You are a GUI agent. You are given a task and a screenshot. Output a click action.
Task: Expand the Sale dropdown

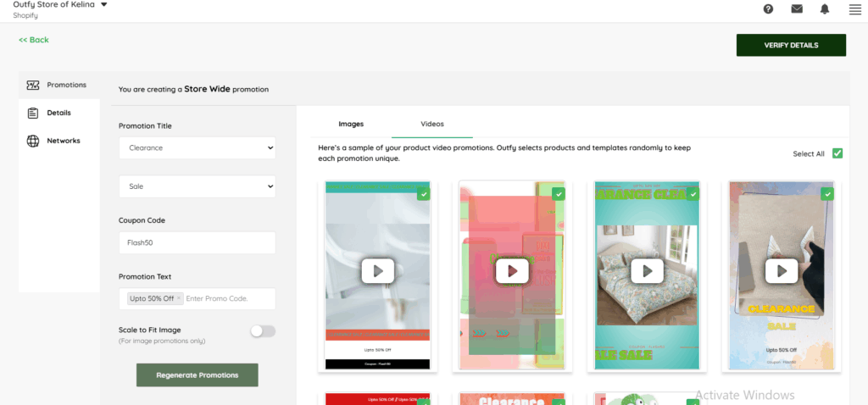click(x=197, y=186)
